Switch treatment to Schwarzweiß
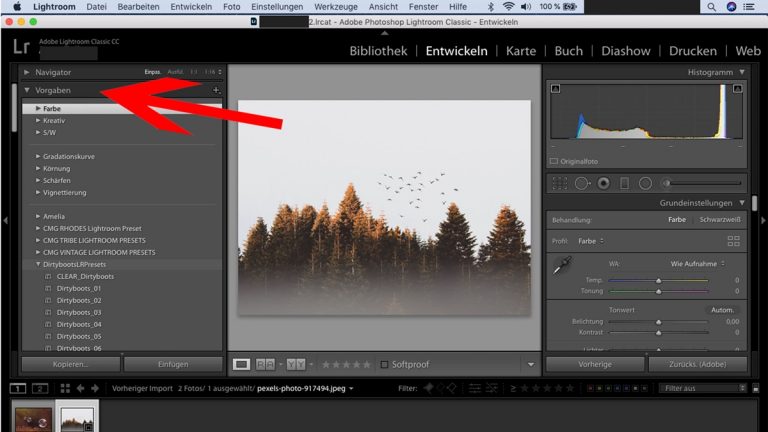 (x=719, y=220)
